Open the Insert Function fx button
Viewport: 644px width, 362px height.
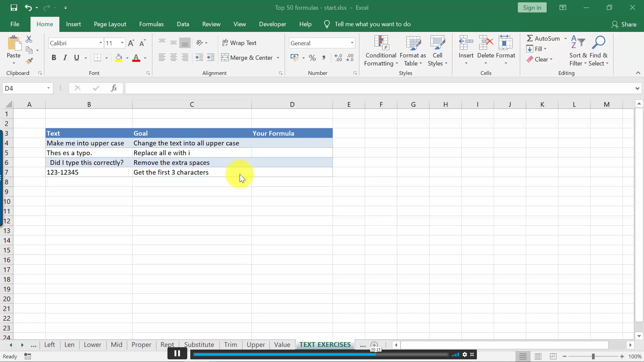point(114,88)
